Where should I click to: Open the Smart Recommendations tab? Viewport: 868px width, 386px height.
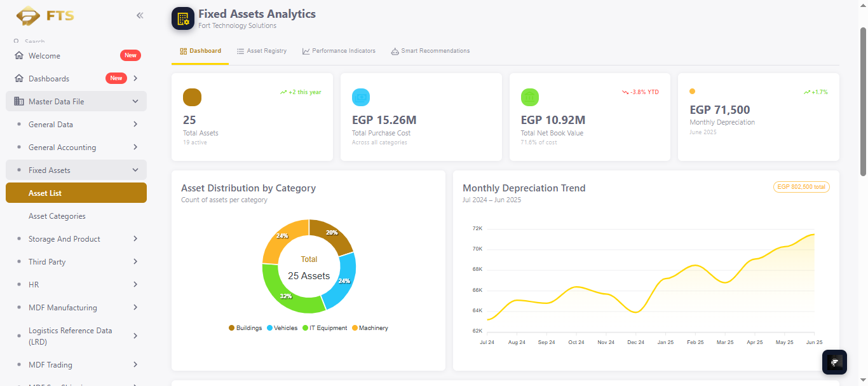coord(430,51)
